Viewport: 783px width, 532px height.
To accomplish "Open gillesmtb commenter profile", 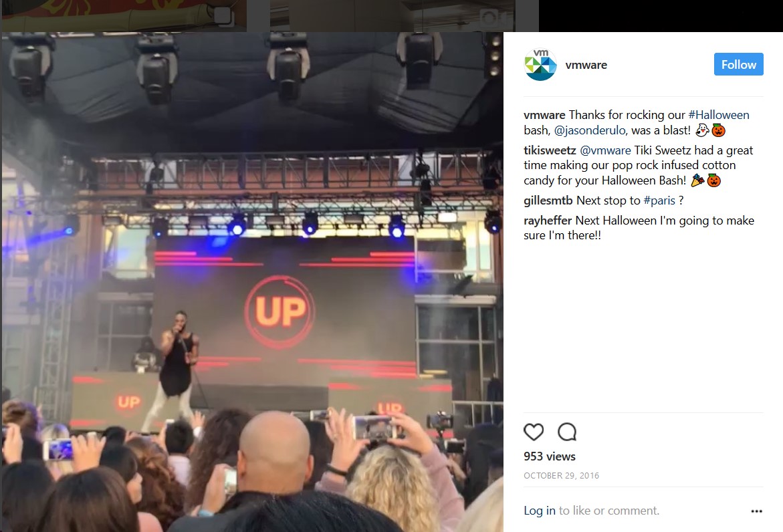I will tap(548, 201).
